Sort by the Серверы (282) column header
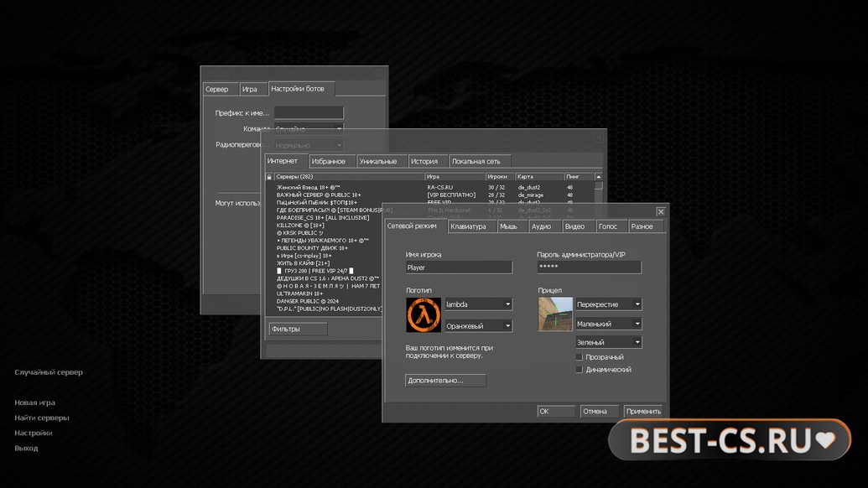Image resolution: width=868 pixels, height=488 pixels. click(x=350, y=177)
